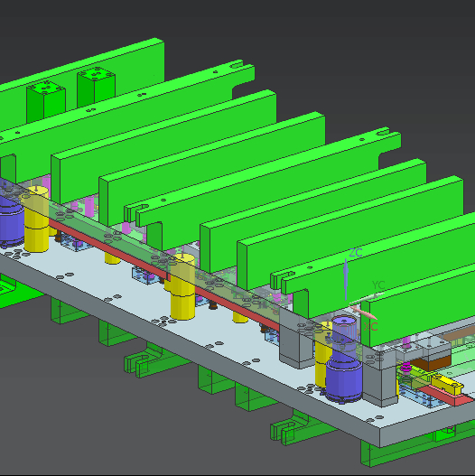475x476 pixels.
Task: Click the ZC axis label
Action: pyautogui.click(x=356, y=252)
